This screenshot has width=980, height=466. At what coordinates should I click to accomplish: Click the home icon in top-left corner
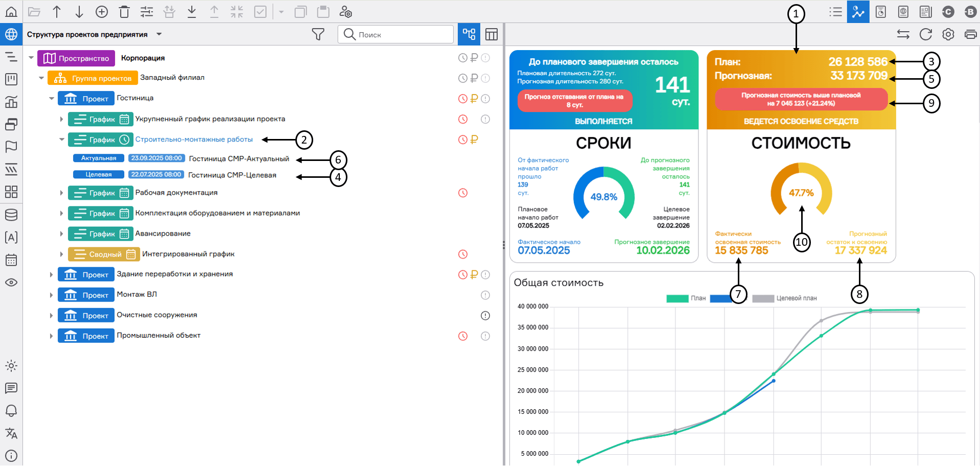pyautogui.click(x=11, y=11)
